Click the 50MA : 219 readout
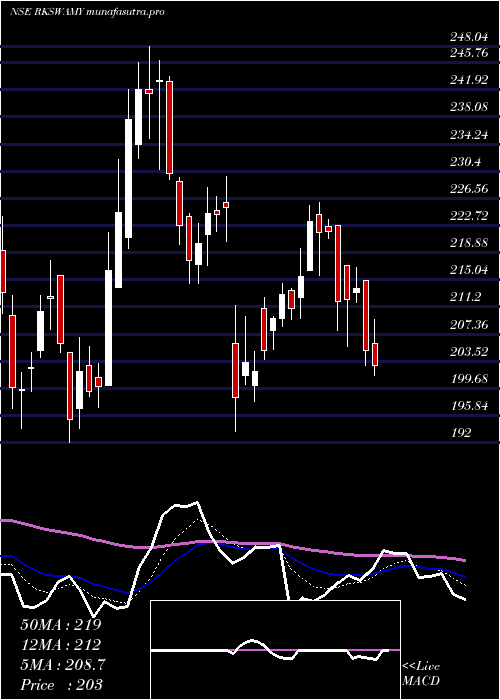This screenshot has width=500, height=700. coord(61,625)
